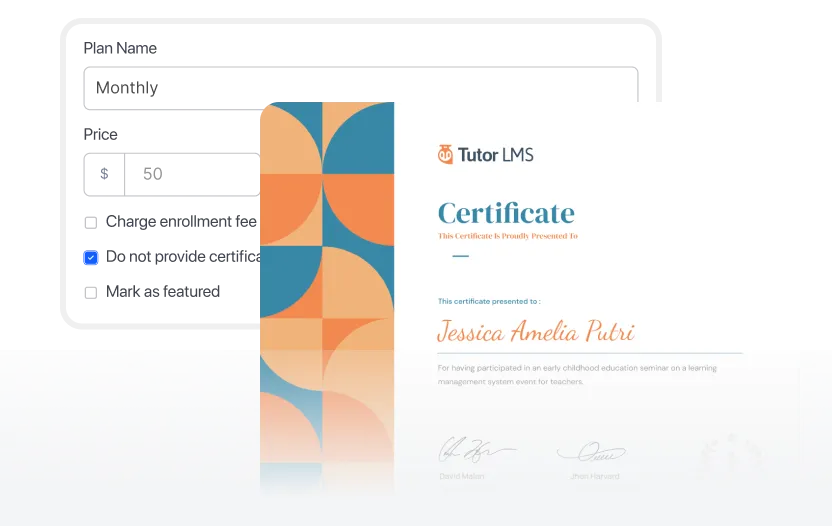Click the dollar sign currency prefix

[x=105, y=174]
